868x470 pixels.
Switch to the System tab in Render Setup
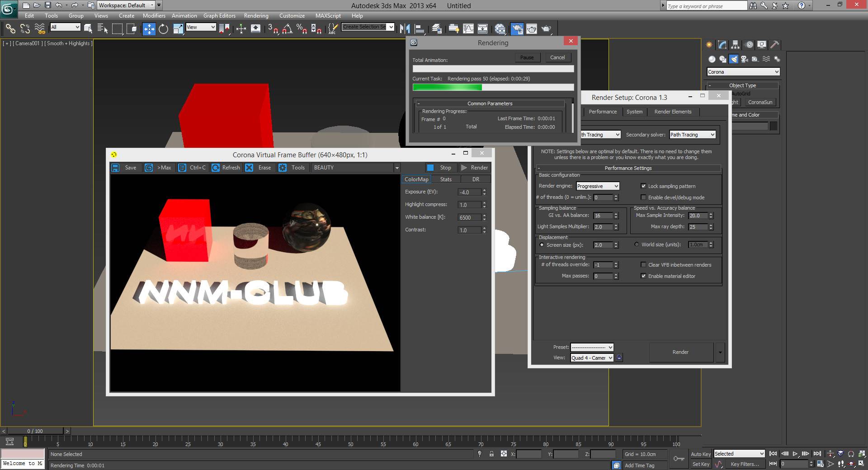(x=634, y=112)
